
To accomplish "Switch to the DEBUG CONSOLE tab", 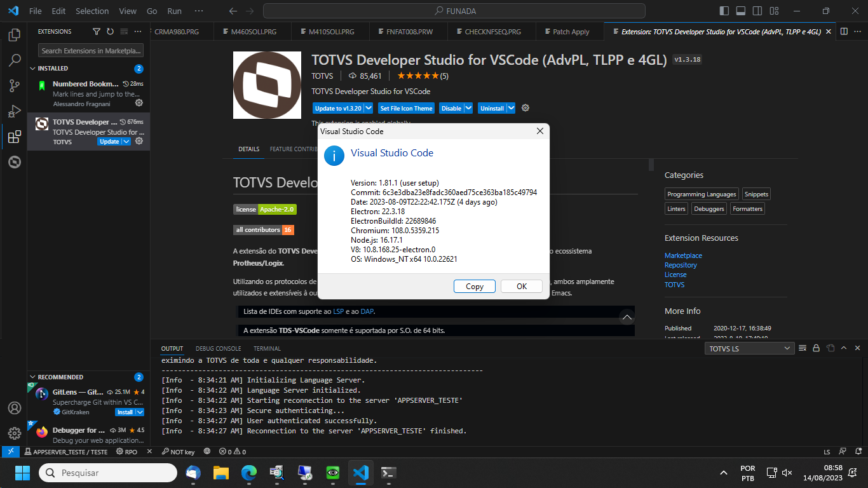I will (218, 348).
